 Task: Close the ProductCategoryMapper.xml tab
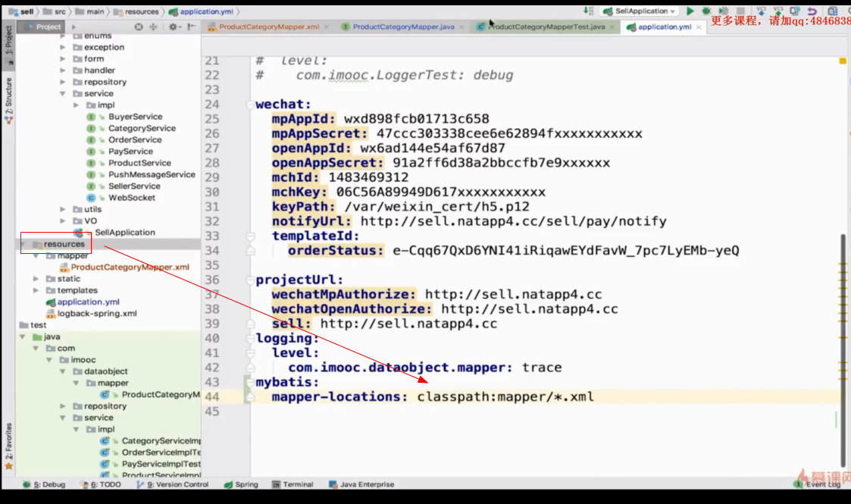click(327, 27)
